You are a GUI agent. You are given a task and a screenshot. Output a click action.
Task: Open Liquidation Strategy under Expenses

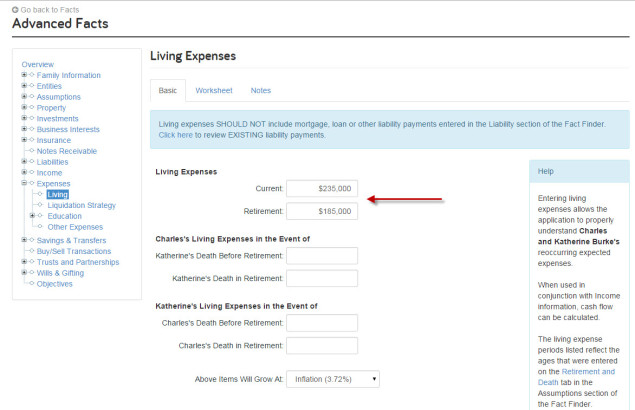[x=81, y=205]
